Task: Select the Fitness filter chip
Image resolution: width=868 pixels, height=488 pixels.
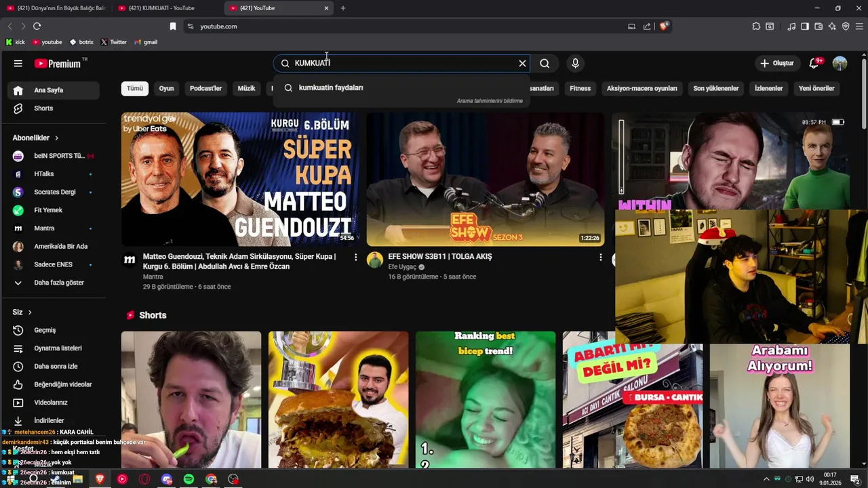Action: point(580,88)
